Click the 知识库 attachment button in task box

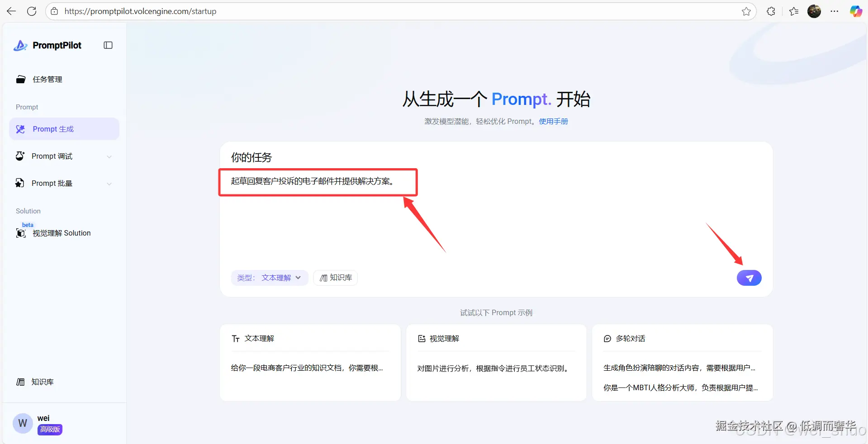[335, 278]
